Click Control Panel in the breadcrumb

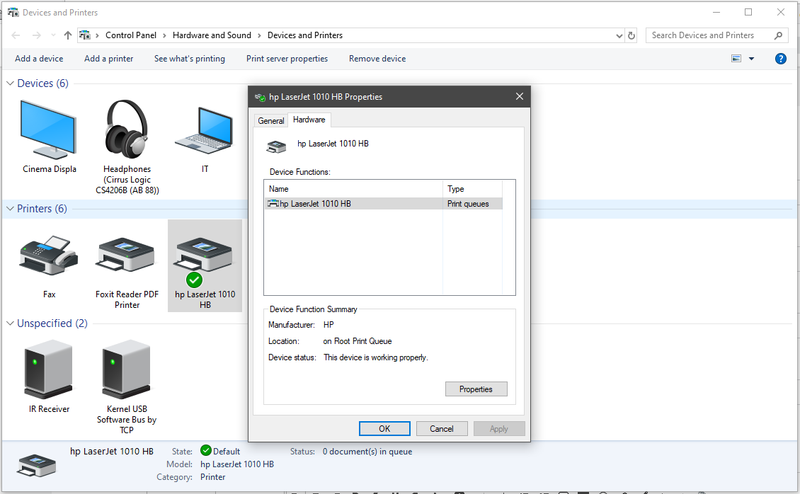coord(131,35)
